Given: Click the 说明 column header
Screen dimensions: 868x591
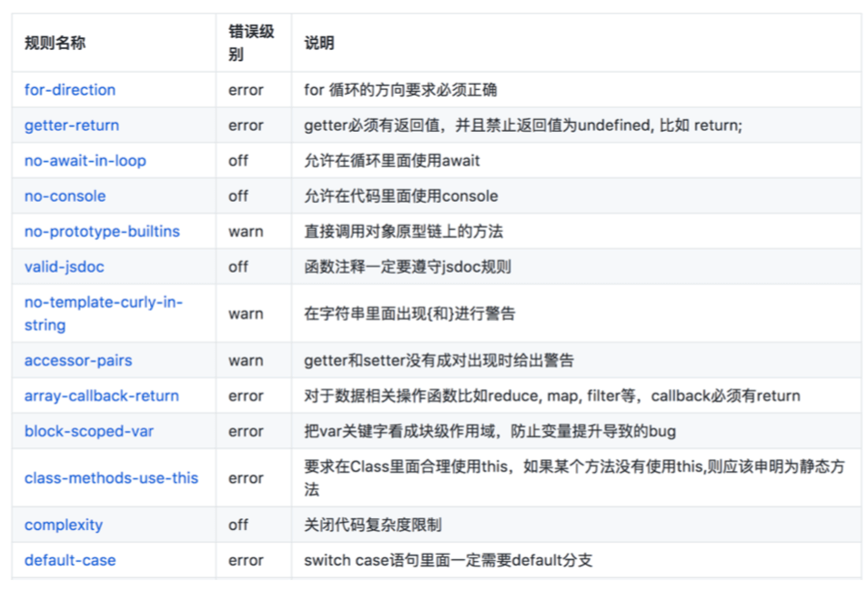Looking at the screenshot, I should coord(319,43).
